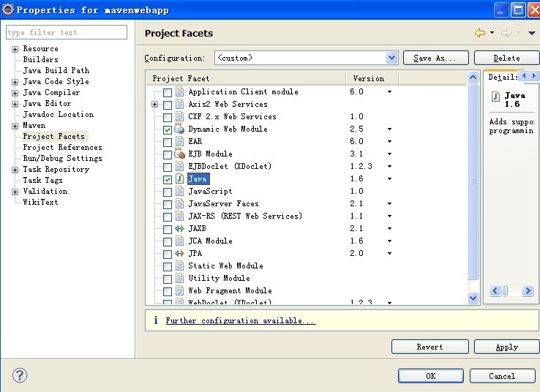Click the information icon beside Further configuration
The image size is (540, 392).
pos(156,320)
